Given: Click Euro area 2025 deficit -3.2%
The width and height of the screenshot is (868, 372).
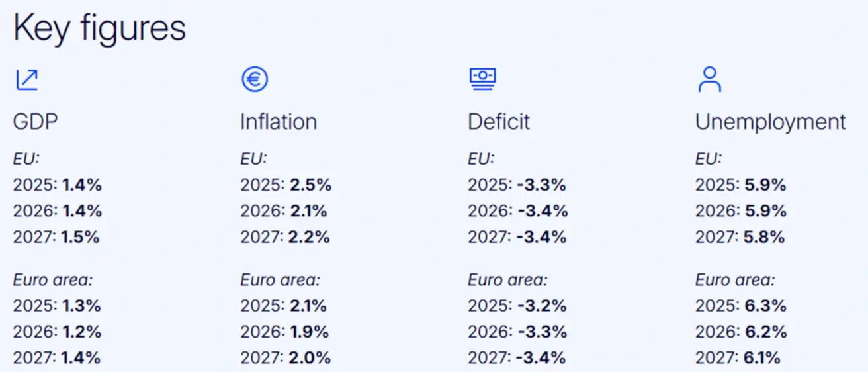Looking at the screenshot, I should [541, 306].
